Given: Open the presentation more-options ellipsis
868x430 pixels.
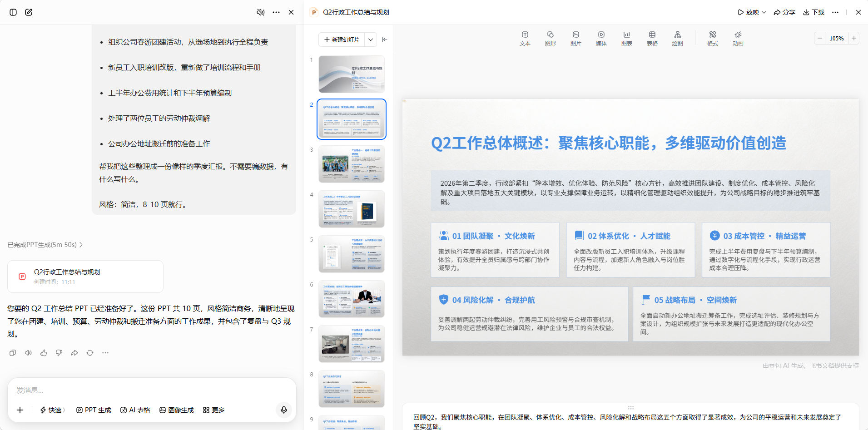Looking at the screenshot, I should pos(835,12).
